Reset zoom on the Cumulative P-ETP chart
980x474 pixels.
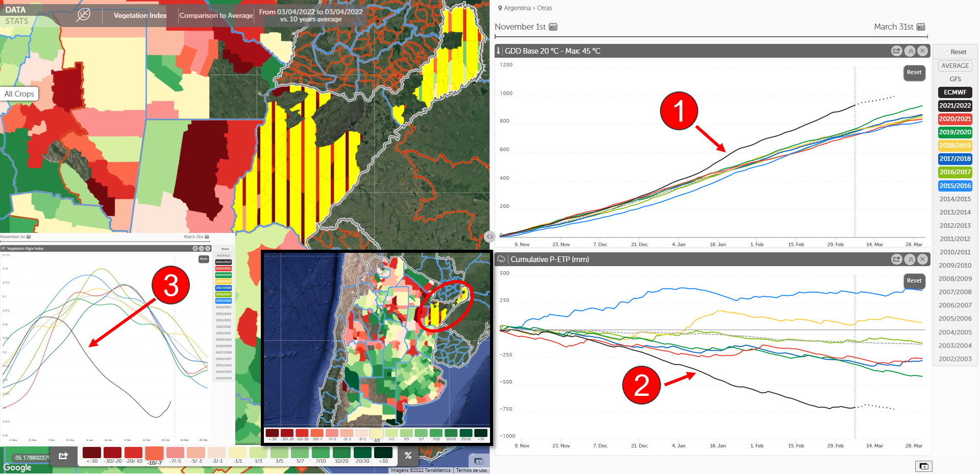pyautogui.click(x=914, y=281)
